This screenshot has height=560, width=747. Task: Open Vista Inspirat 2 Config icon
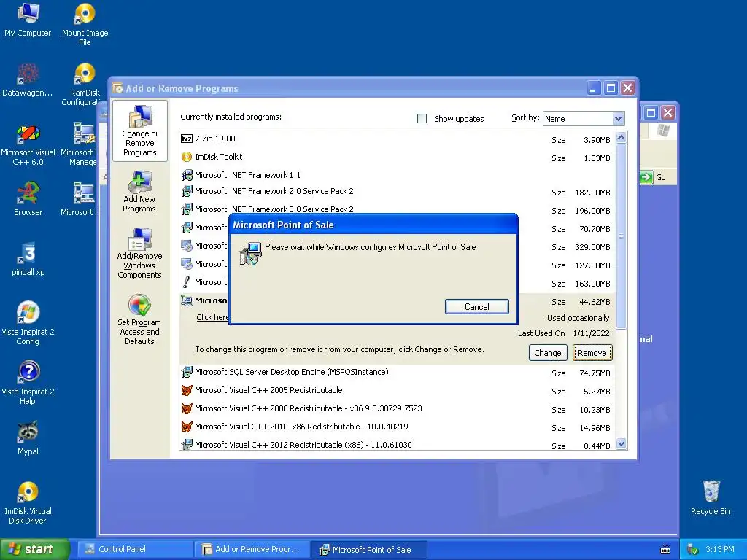(x=28, y=323)
